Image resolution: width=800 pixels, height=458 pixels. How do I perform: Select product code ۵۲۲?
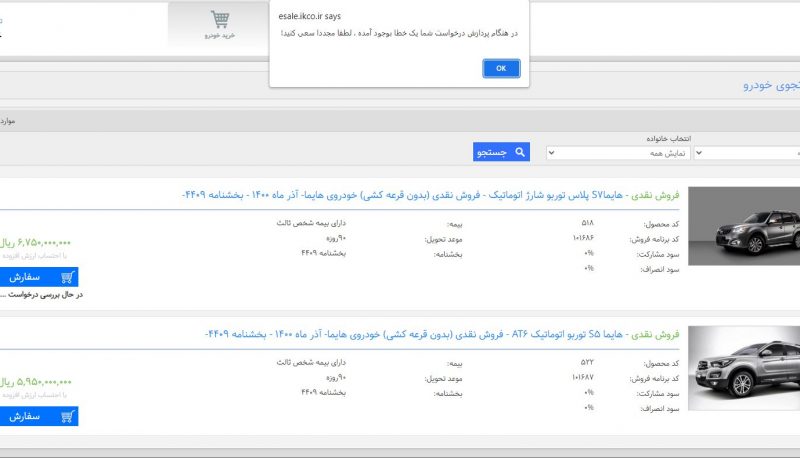pos(587,362)
